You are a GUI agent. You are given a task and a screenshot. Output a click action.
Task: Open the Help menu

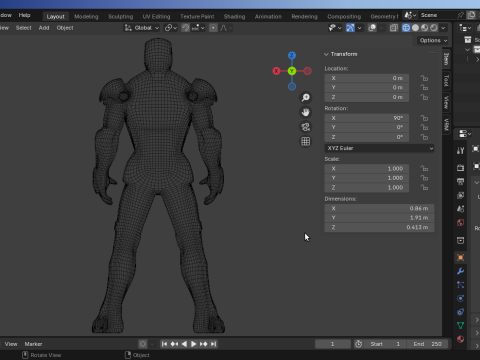pos(24,15)
